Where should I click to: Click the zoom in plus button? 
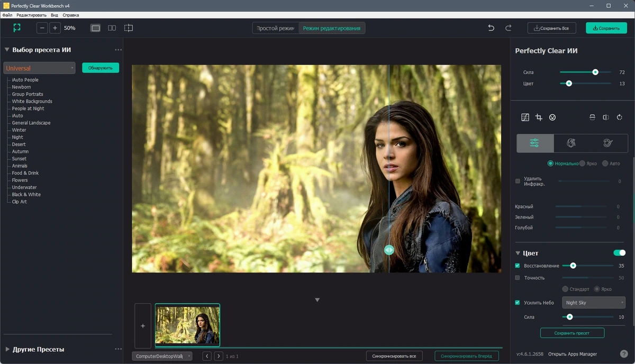[x=55, y=28]
